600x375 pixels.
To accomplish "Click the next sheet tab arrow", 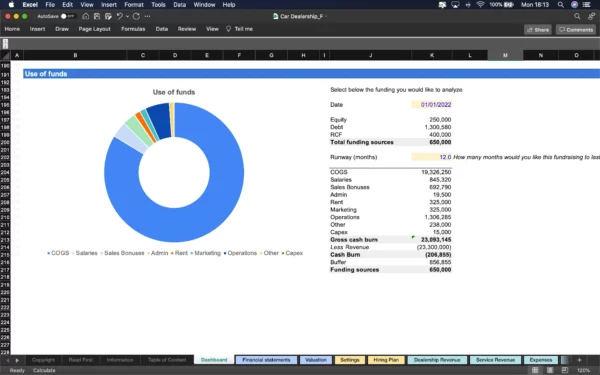I will 17,360.
